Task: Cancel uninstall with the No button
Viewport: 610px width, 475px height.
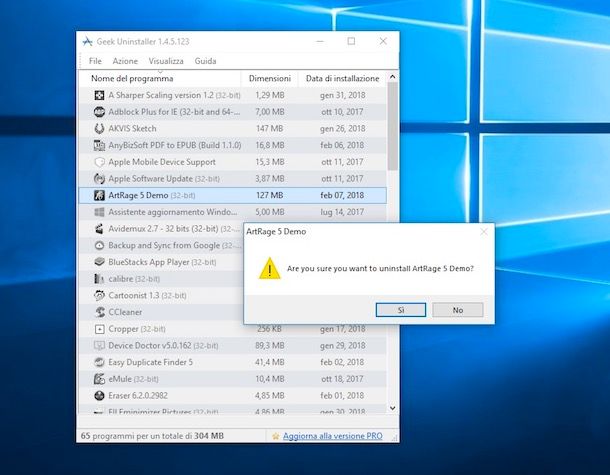Action: pos(458,310)
